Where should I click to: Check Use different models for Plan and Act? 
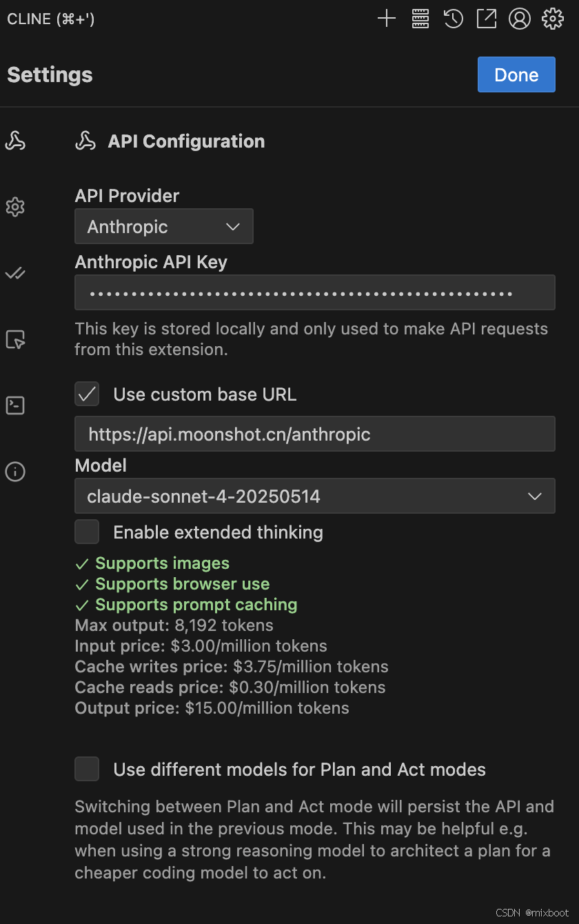click(x=87, y=770)
